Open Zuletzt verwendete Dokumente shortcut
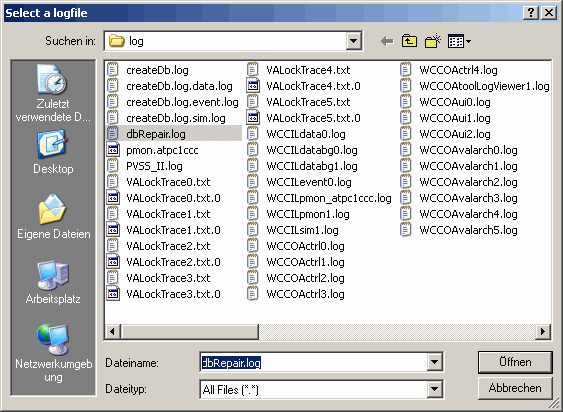563x412 pixels. click(53, 93)
